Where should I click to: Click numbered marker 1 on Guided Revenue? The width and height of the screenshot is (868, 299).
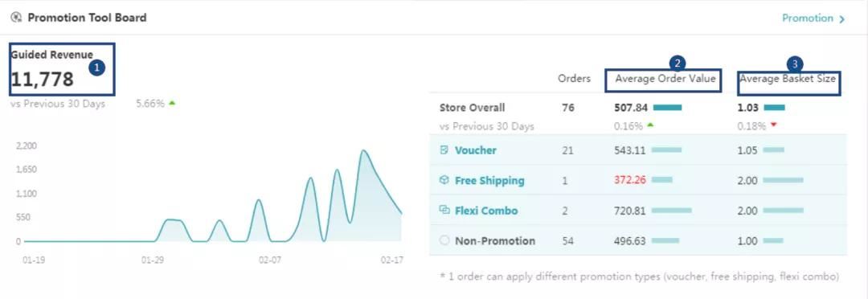(x=97, y=68)
